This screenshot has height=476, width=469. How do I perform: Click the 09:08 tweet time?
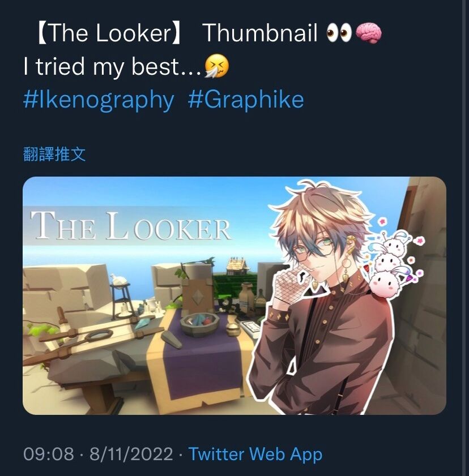coord(49,454)
